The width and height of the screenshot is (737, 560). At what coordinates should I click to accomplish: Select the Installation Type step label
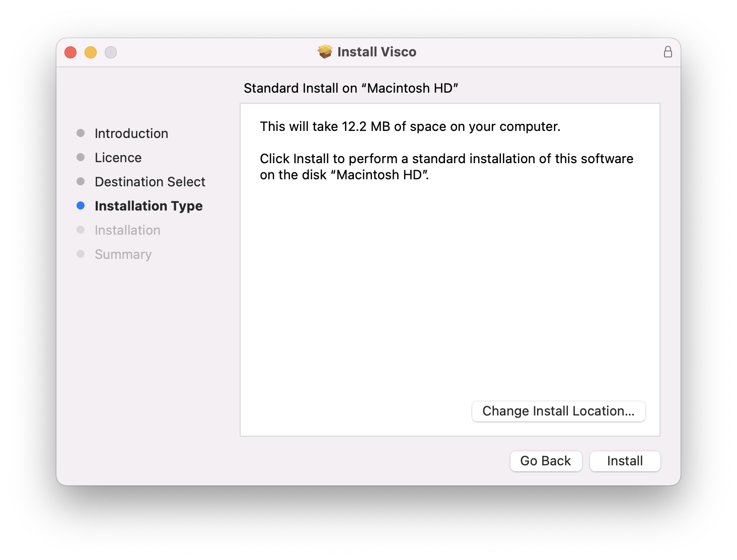[x=149, y=206]
